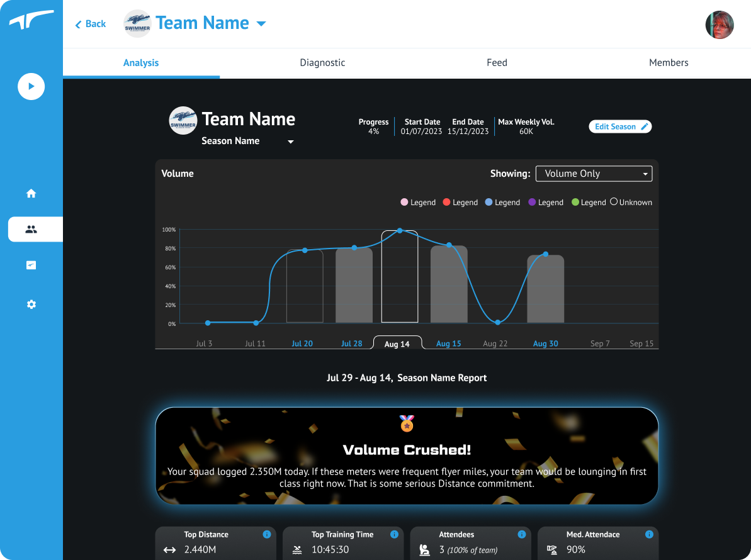Click the attendee icon beside 3

(x=424, y=550)
